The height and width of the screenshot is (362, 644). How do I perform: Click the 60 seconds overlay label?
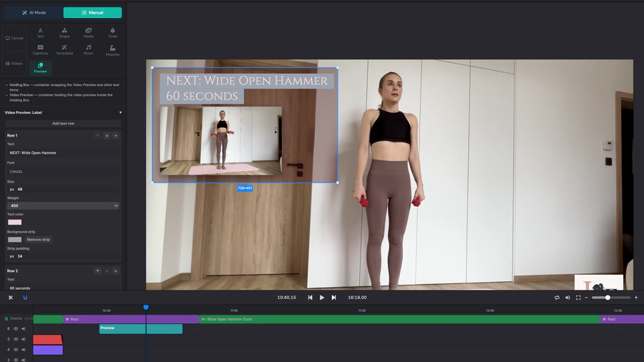click(202, 96)
